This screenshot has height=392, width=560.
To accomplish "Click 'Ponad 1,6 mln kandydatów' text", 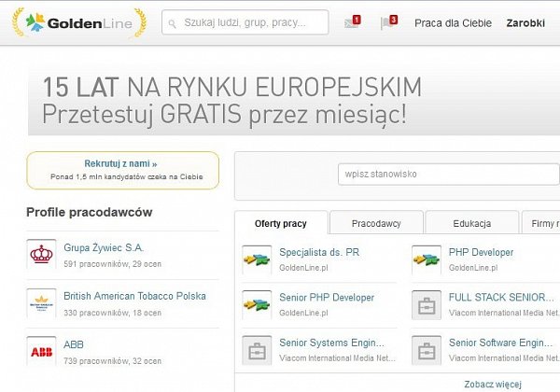I will tap(127, 176).
